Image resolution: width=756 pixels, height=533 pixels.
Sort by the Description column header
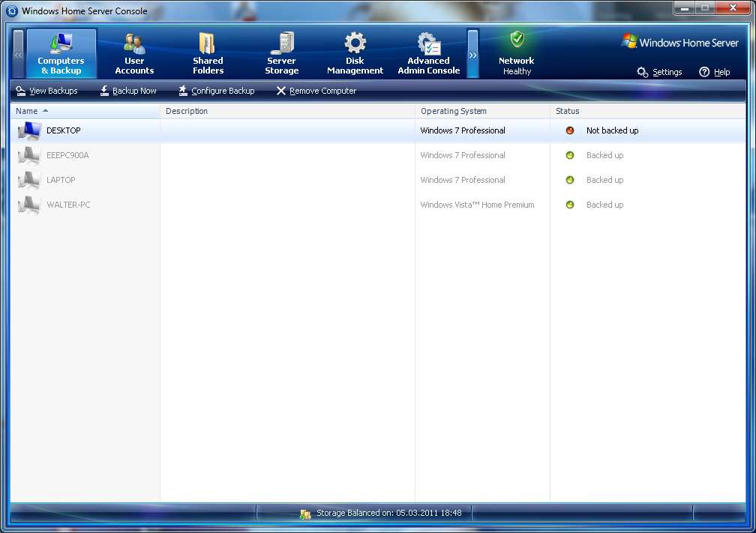coord(287,111)
